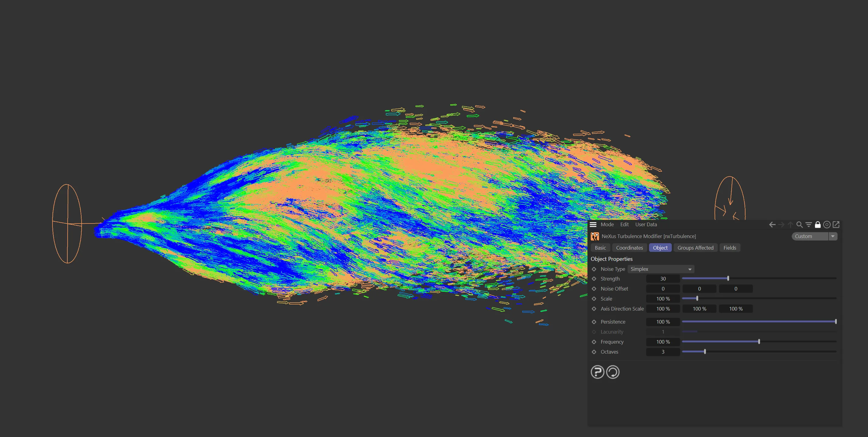Click the help question mark icon
Viewport: 868px width, 437px height.
pos(597,372)
